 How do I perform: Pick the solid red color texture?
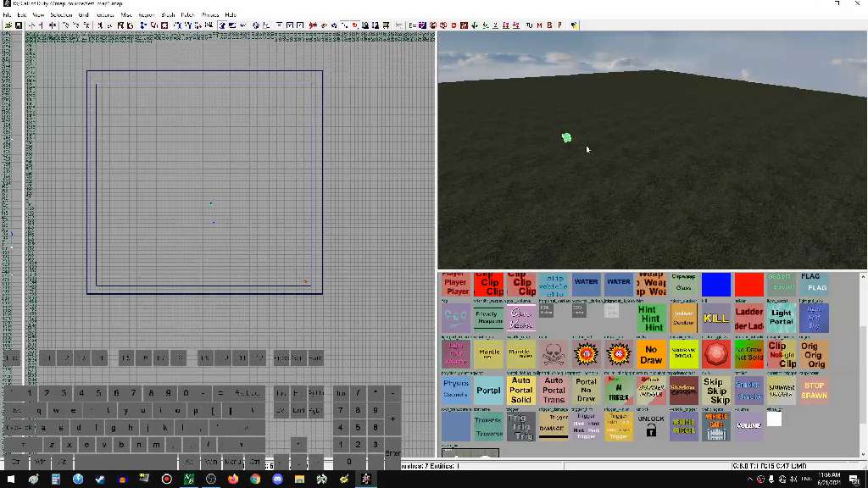coord(748,285)
